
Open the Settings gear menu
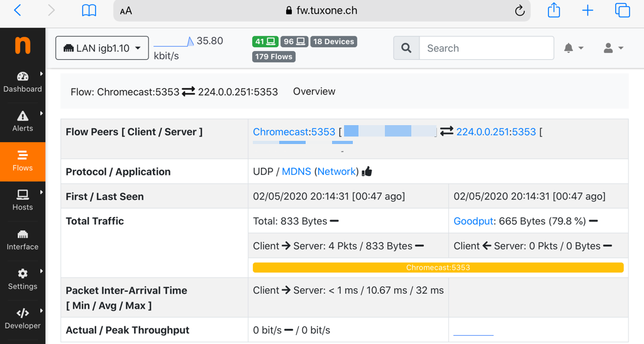click(x=23, y=279)
